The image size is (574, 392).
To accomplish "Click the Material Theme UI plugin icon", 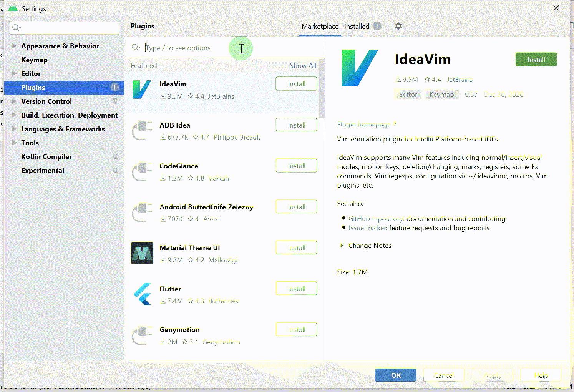I will point(142,253).
